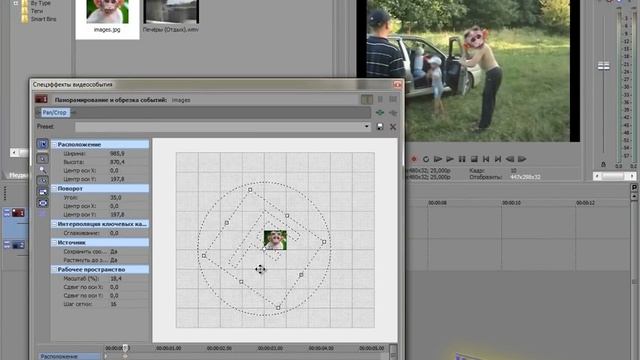Click the media panel scrollbar left arrow
This screenshot has width=640, height=360.
(x=14, y=152)
